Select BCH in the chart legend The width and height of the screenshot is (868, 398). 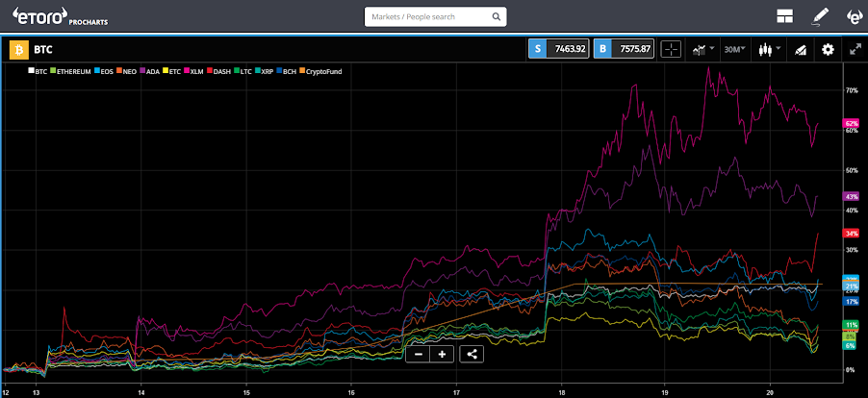[287, 71]
